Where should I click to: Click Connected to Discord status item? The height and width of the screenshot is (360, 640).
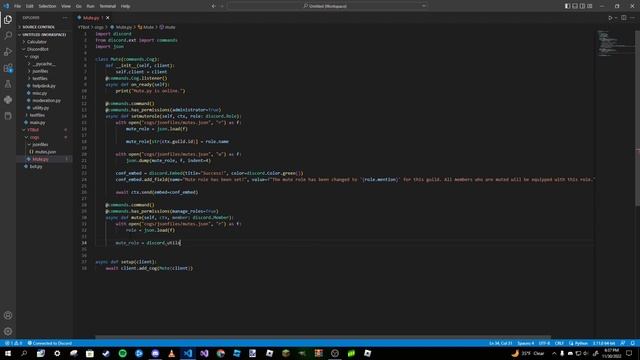pyautogui.click(x=49, y=343)
